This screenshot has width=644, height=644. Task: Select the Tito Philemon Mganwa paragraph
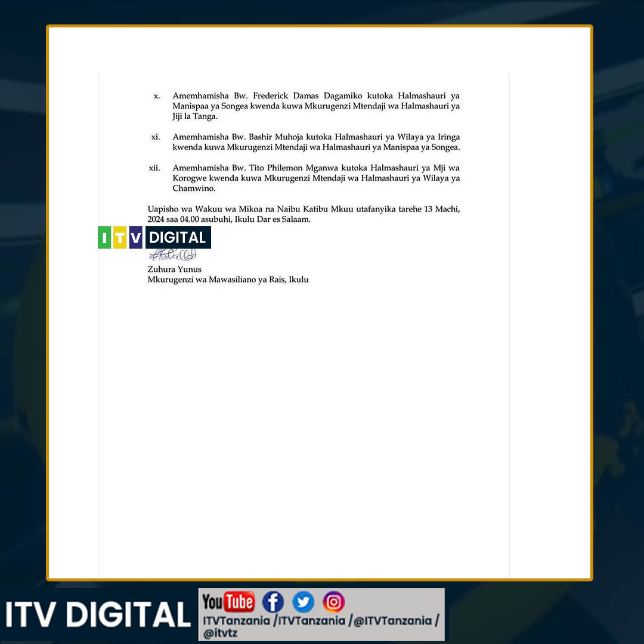tap(316, 178)
